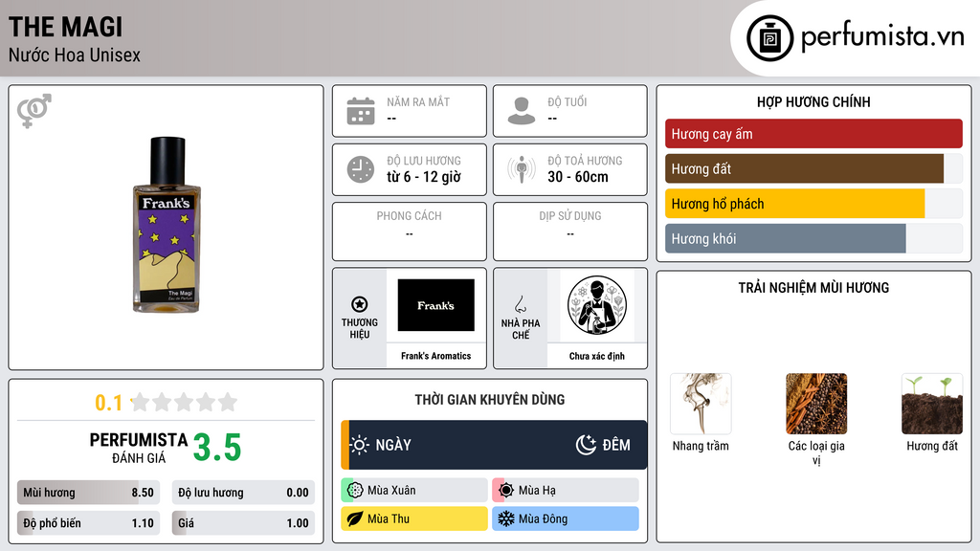The width and height of the screenshot is (980, 551).
Task: Click the sun icon for Mùa Hạ
Action: coord(506,491)
